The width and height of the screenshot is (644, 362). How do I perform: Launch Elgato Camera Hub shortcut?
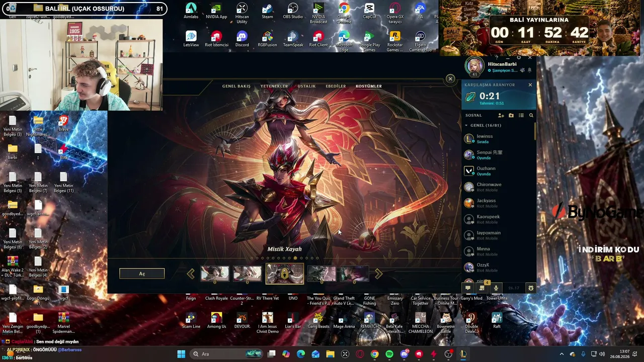coord(420,42)
